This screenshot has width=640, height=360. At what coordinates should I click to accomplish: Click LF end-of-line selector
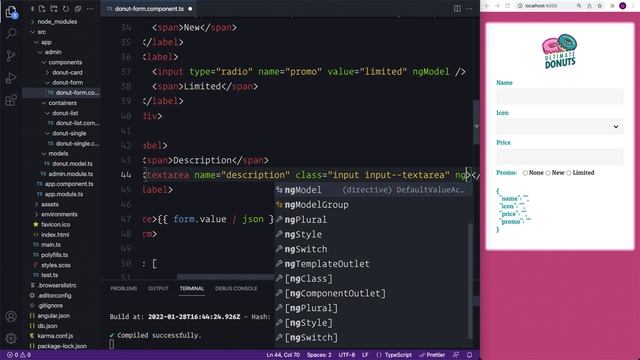(365, 355)
